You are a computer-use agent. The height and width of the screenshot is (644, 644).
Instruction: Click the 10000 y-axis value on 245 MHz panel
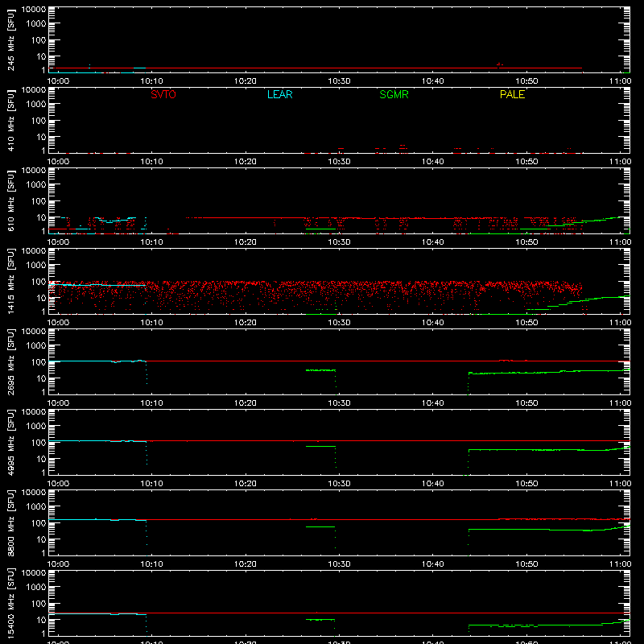tap(34, 10)
